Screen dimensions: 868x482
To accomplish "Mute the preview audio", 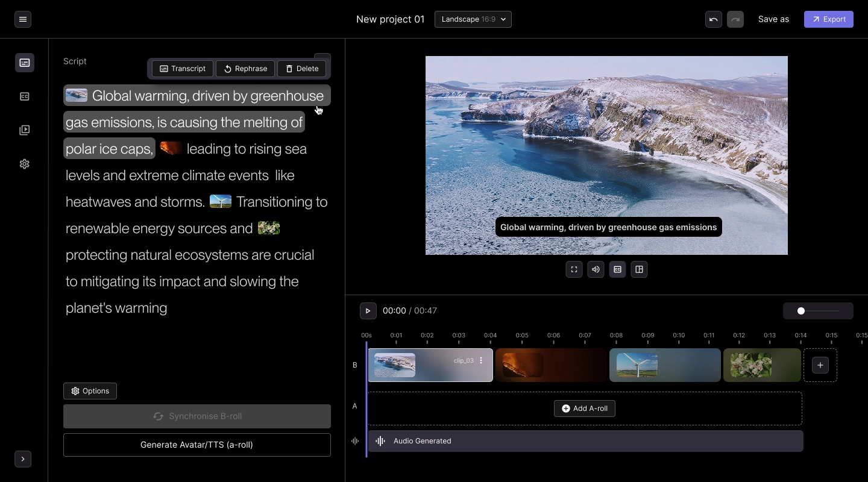I will pyautogui.click(x=596, y=269).
